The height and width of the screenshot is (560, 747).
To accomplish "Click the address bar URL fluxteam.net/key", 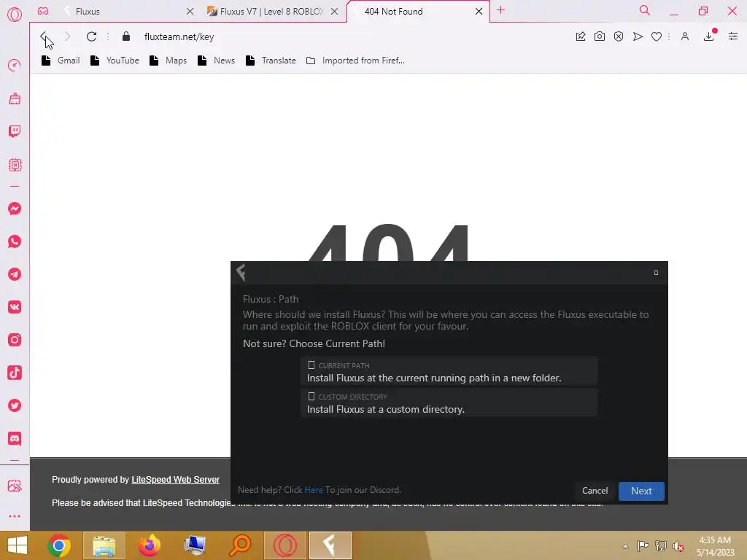I will (x=179, y=36).
